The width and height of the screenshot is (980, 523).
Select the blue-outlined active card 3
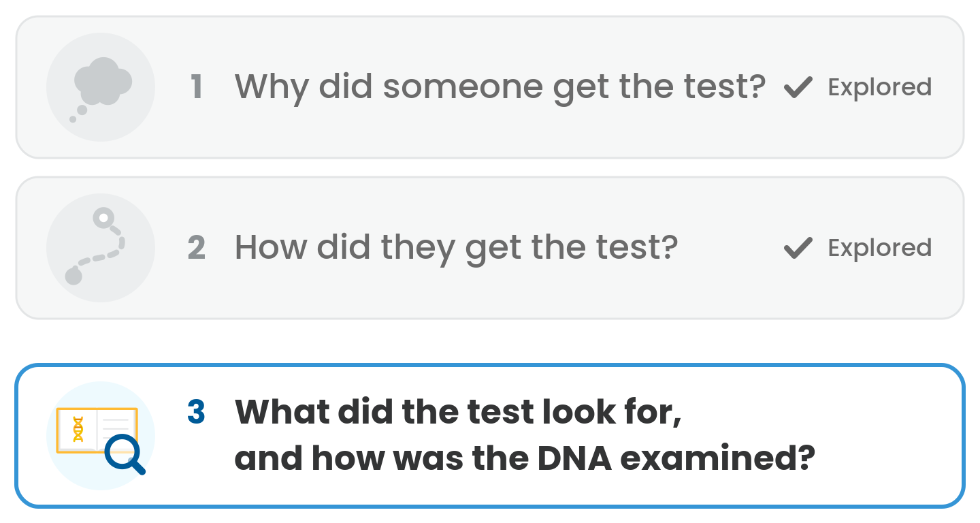(490, 436)
